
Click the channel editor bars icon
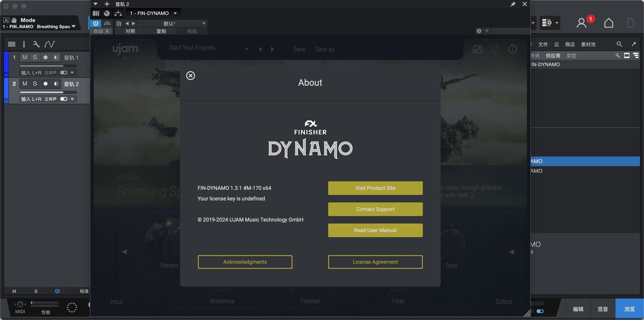pos(96,13)
